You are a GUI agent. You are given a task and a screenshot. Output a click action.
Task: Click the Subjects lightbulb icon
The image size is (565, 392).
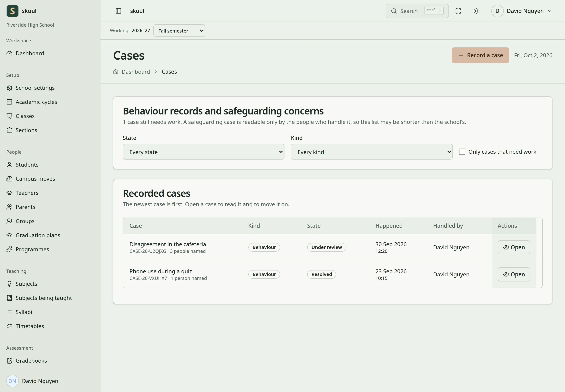coord(9,284)
